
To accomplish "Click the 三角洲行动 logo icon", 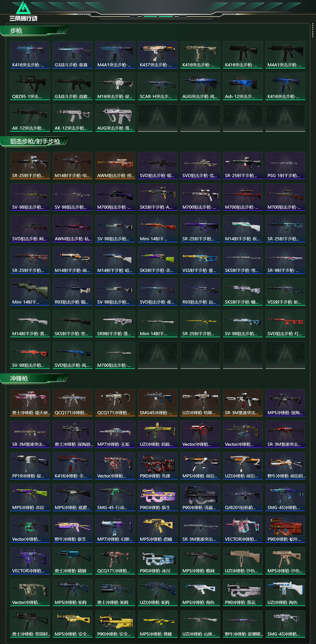I will pyautogui.click(x=23, y=11).
